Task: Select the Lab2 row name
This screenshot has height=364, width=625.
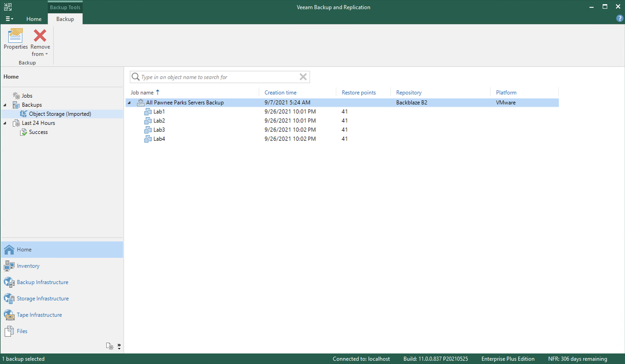Action: pyautogui.click(x=159, y=121)
